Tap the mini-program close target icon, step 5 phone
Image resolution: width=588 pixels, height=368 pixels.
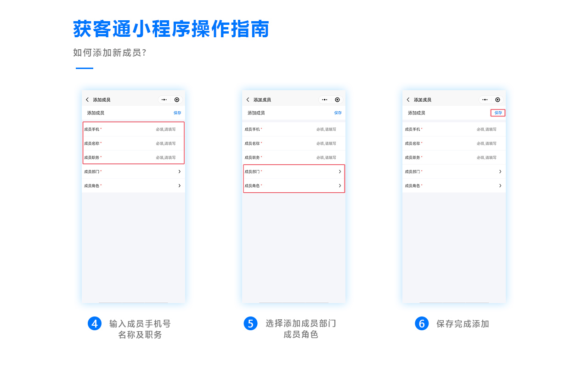coord(337,100)
